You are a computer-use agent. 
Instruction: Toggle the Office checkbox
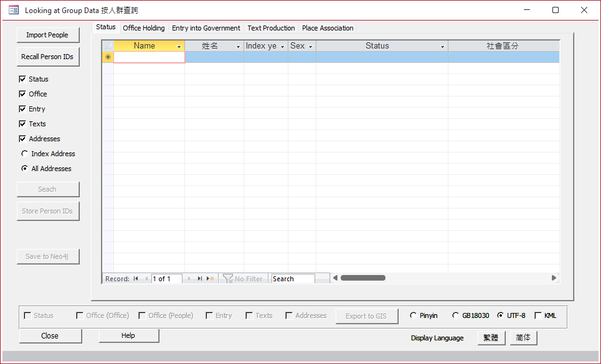[23, 94]
